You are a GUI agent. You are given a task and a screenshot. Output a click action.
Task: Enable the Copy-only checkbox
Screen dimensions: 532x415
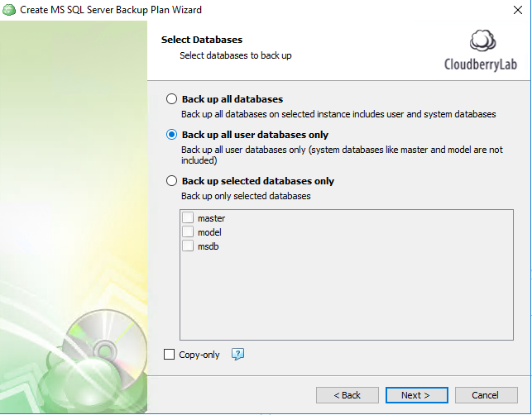click(169, 355)
